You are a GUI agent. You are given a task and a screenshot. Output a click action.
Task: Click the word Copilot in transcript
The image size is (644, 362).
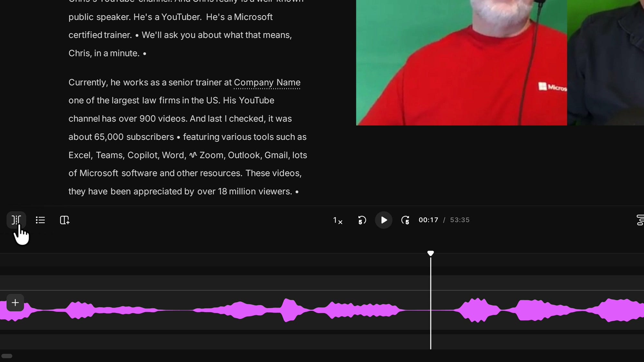click(143, 155)
